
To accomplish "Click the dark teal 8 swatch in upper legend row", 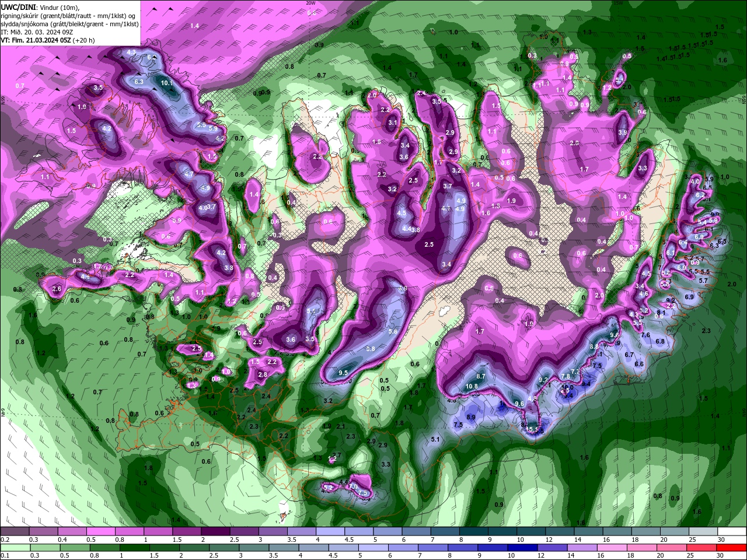I will (x=473, y=531).
